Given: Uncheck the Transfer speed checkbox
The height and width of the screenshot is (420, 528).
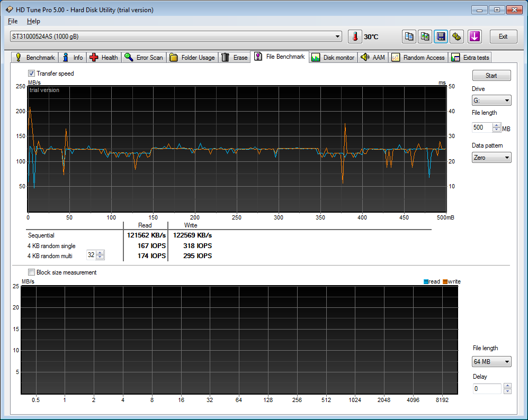Looking at the screenshot, I should (x=31, y=74).
